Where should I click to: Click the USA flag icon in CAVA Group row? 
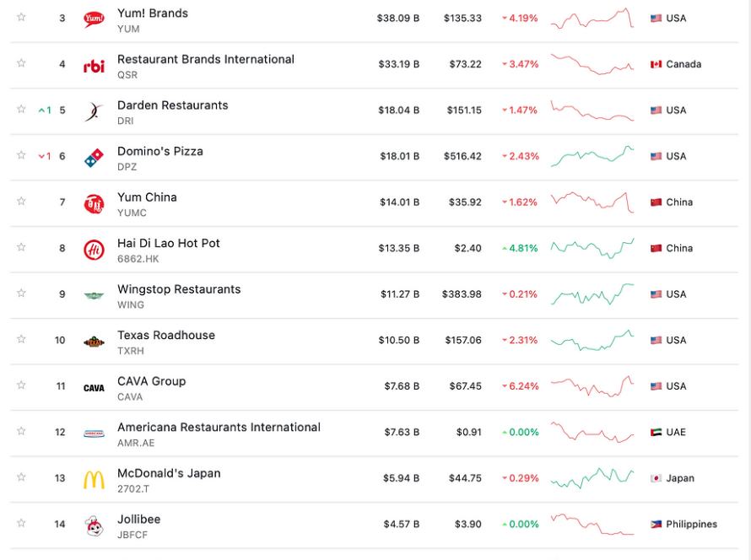[x=656, y=385]
